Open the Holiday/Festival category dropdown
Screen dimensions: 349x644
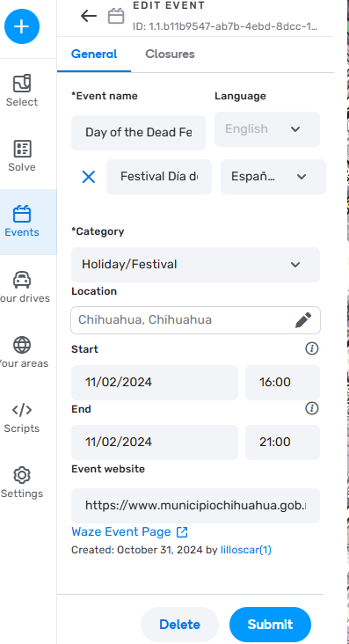pyautogui.click(x=195, y=265)
